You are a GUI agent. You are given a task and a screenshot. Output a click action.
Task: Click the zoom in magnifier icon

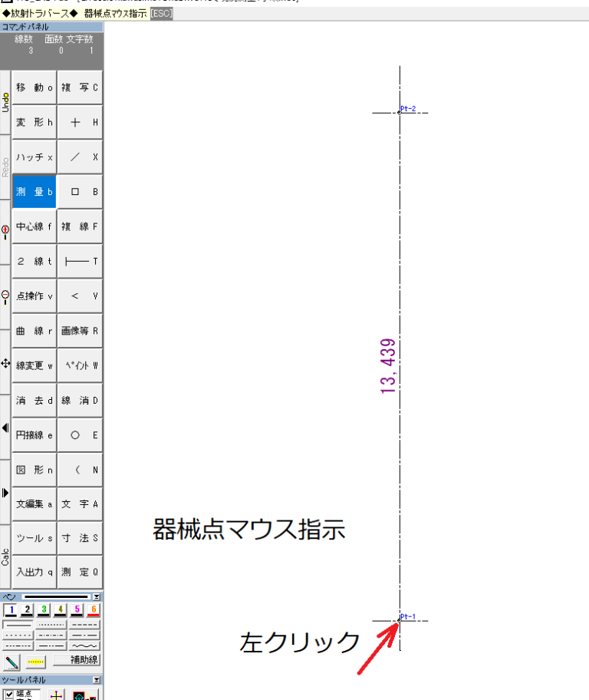(x=5, y=230)
